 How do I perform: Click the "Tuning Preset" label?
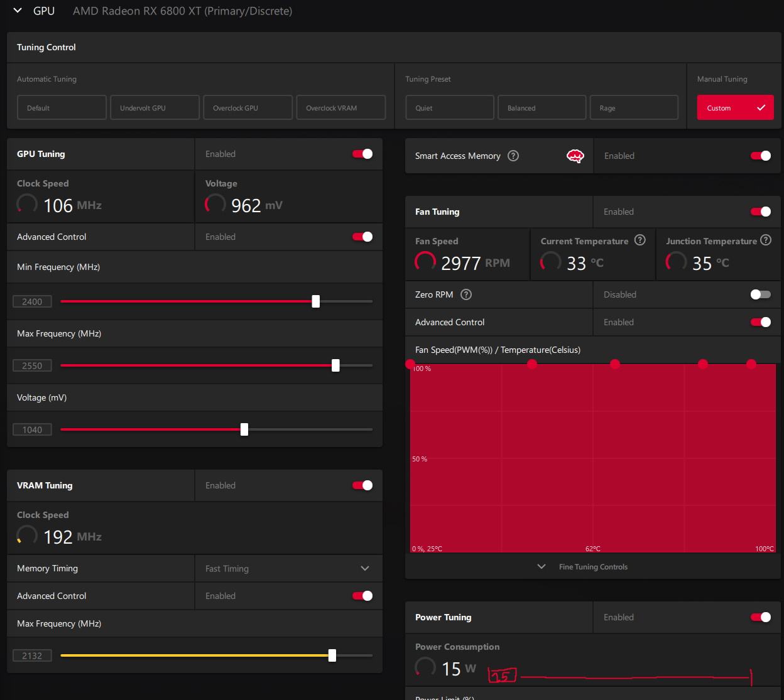[x=428, y=79]
